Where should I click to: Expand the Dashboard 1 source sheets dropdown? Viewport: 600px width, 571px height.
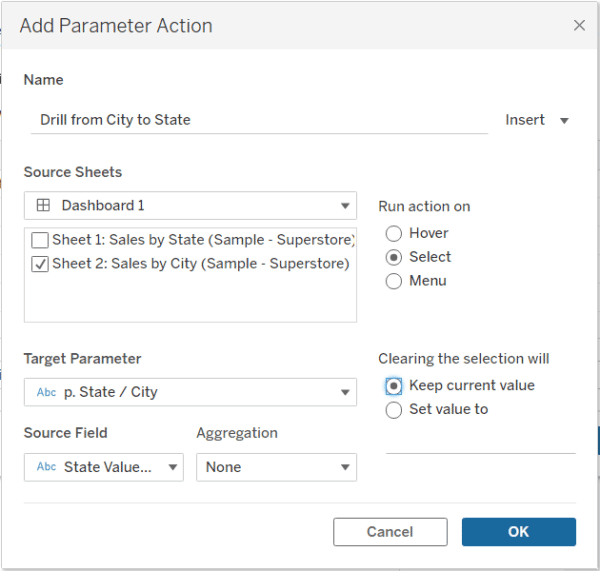pyautogui.click(x=345, y=205)
